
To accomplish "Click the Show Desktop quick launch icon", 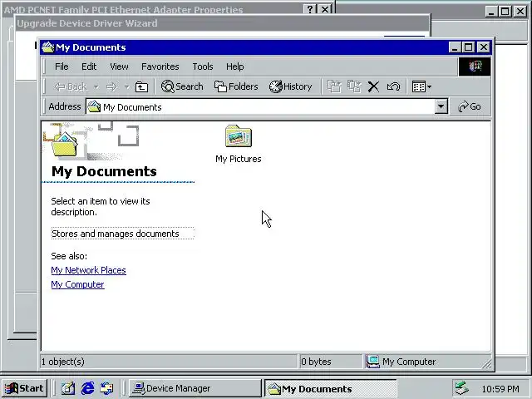I will point(68,388).
